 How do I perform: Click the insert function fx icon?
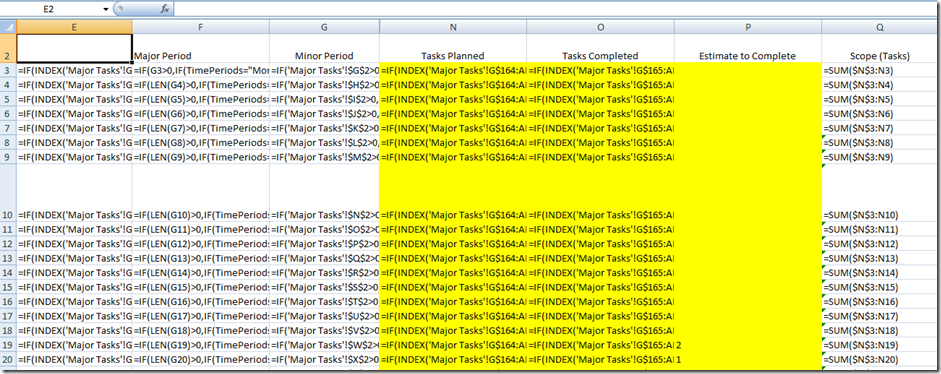tap(164, 10)
